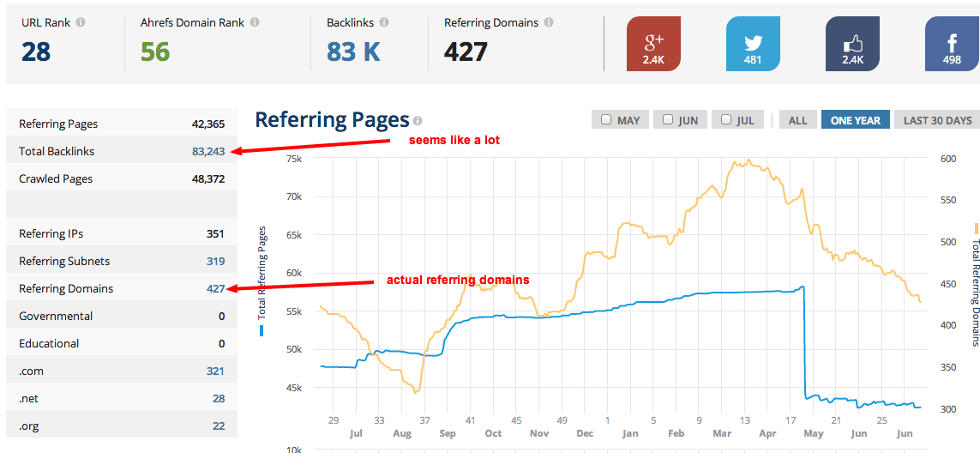Image resolution: width=980 pixels, height=453 pixels.
Task: Switch chart range to ALL
Action: tap(797, 120)
